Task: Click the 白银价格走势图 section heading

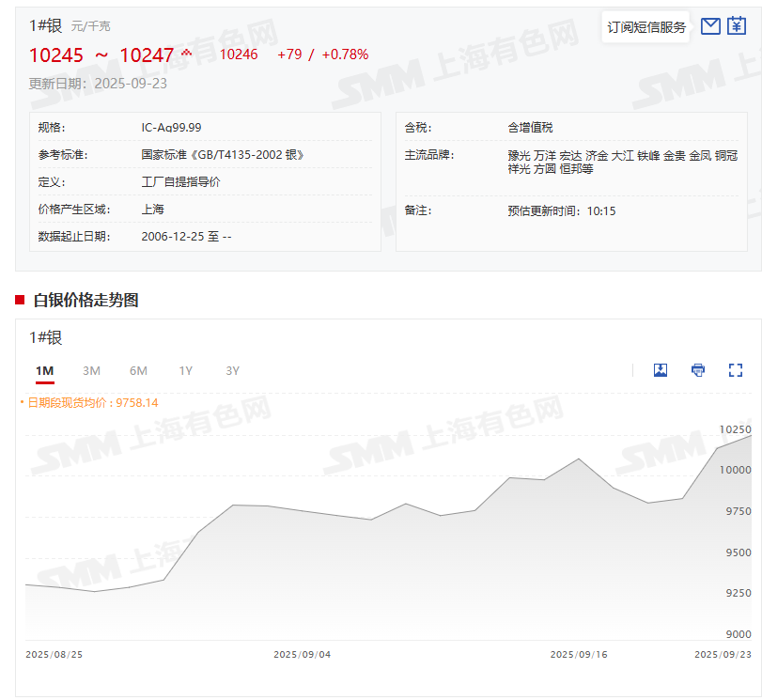Action: click(x=86, y=300)
